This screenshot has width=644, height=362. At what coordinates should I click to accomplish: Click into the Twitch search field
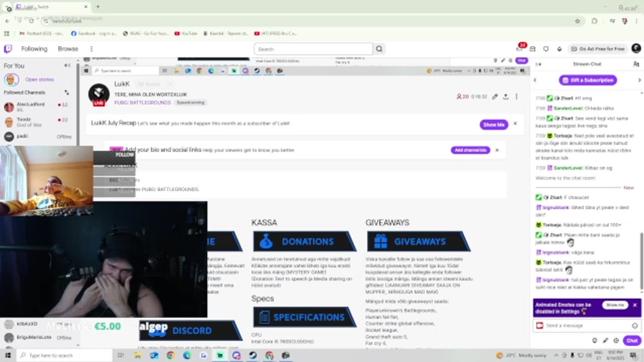pos(313,49)
